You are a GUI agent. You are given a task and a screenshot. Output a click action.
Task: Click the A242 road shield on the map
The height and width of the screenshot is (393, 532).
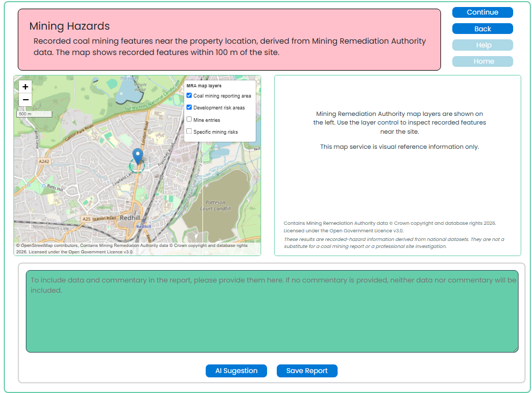coord(44,161)
